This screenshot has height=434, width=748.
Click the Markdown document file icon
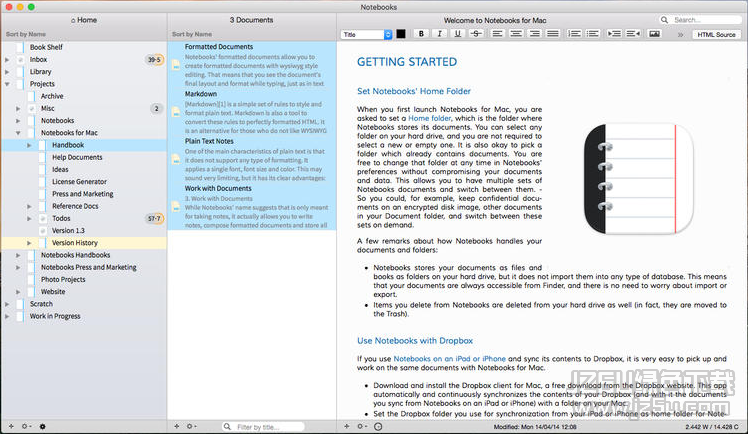click(176, 112)
